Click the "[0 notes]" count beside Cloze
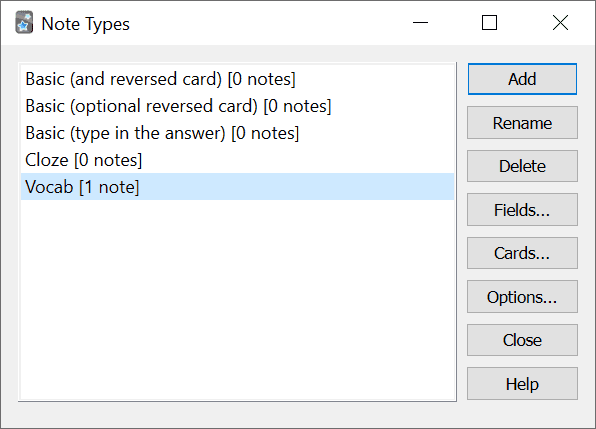Image resolution: width=596 pixels, height=429 pixels. pos(108,160)
